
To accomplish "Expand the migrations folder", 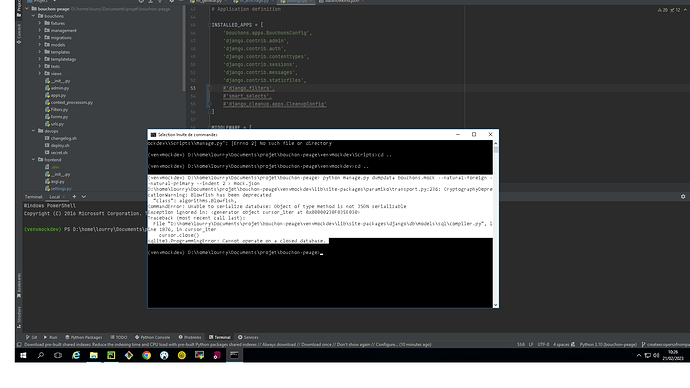I will [x=40, y=38].
